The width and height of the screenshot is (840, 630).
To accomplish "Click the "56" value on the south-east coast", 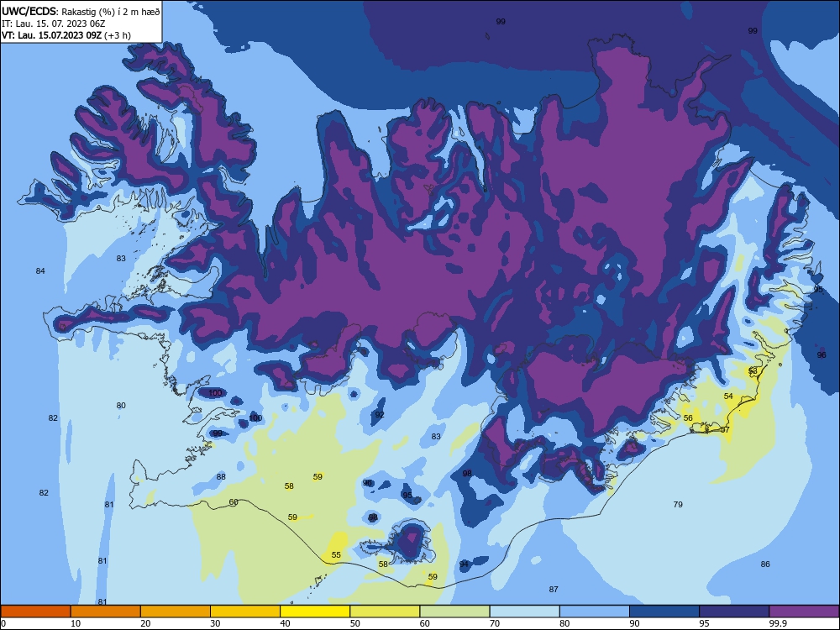I will 688,417.
